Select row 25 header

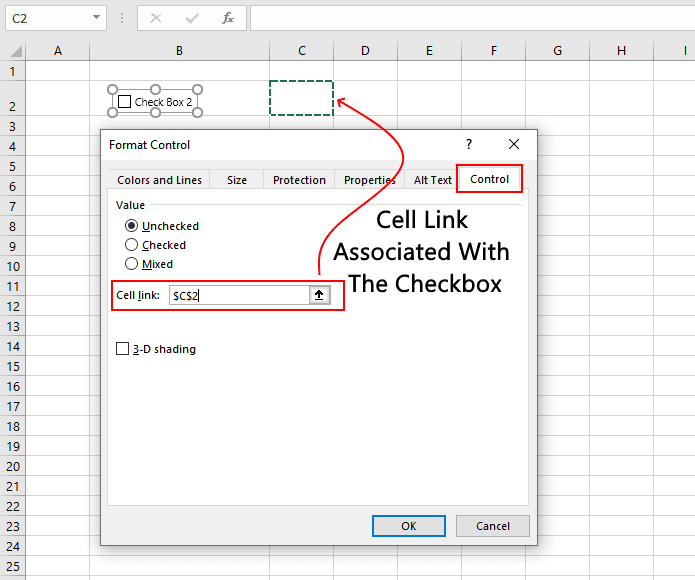point(12,567)
